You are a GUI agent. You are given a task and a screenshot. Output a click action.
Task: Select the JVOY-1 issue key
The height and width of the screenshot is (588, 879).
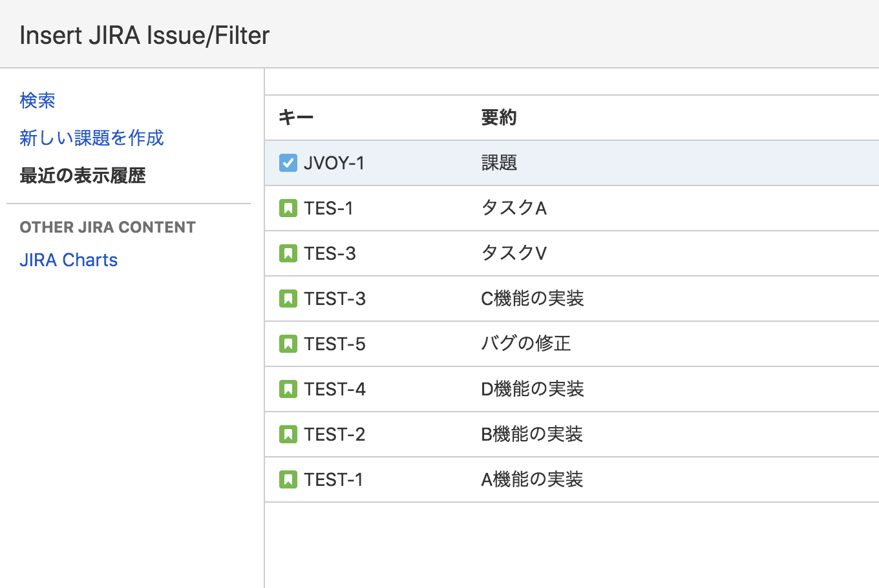[x=334, y=163]
